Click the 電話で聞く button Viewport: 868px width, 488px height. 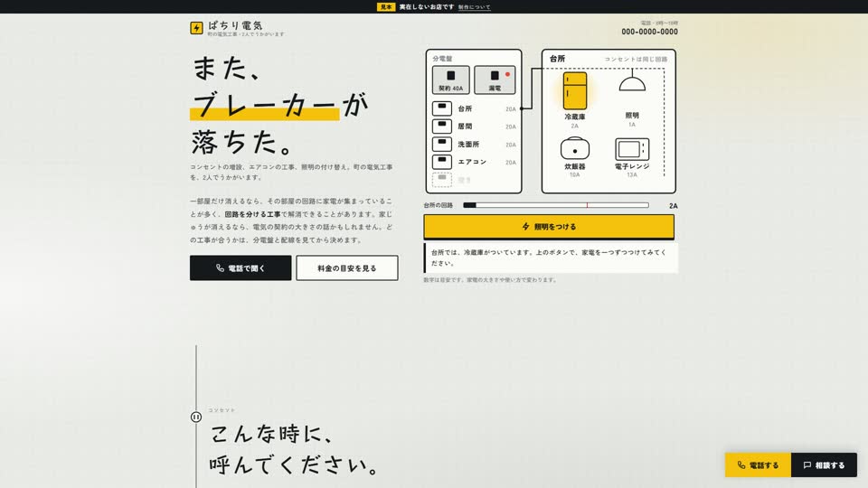point(241,267)
